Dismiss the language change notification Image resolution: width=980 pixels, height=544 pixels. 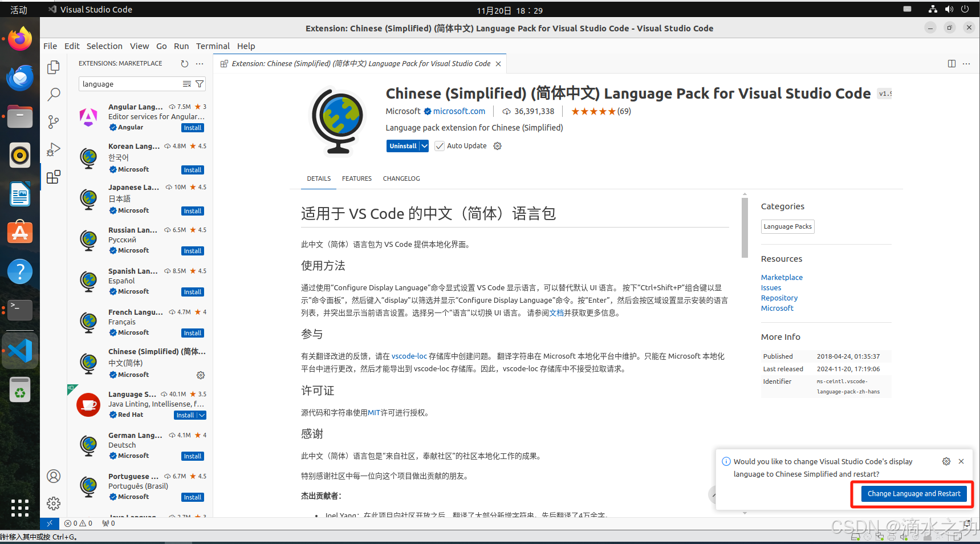[x=961, y=461]
